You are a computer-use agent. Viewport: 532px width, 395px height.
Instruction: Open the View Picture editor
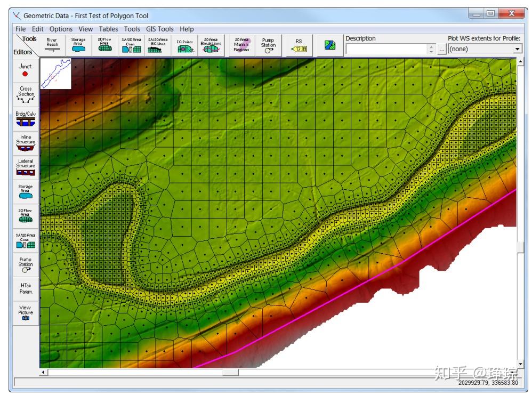[26, 312]
